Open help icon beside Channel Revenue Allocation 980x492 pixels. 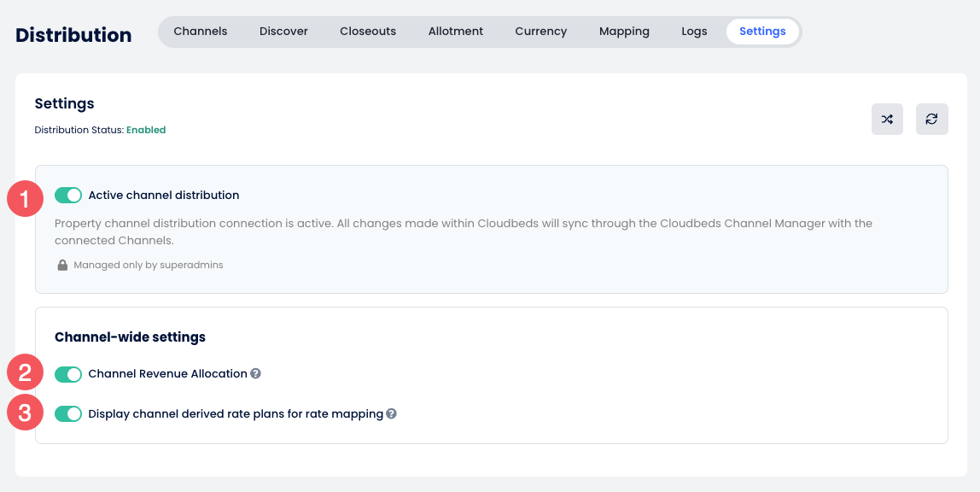[255, 374]
